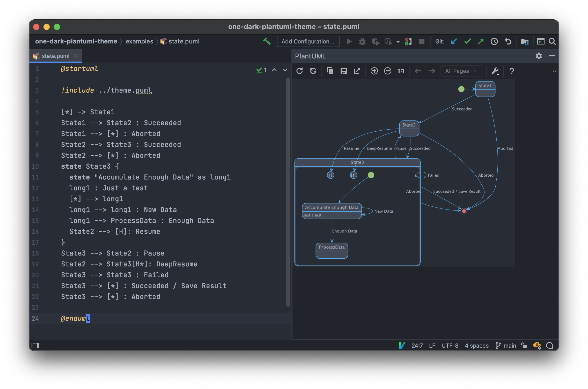Zoom out the PlantUML preview
The width and height of the screenshot is (588, 389).
(x=387, y=71)
